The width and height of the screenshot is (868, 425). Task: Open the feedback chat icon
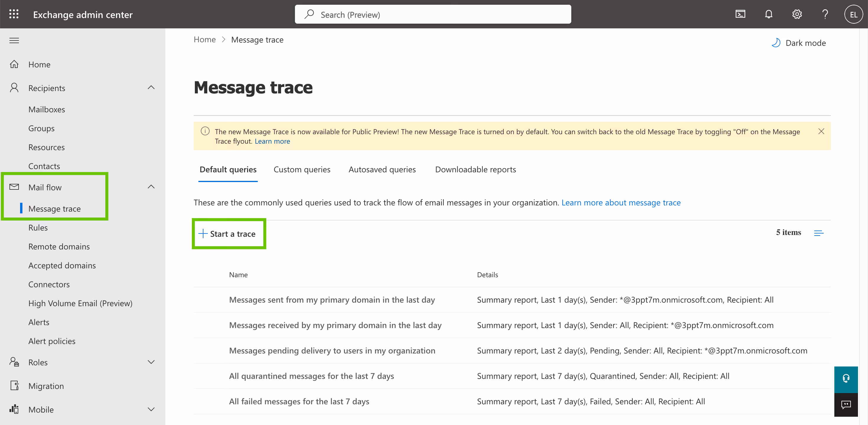pos(846,405)
